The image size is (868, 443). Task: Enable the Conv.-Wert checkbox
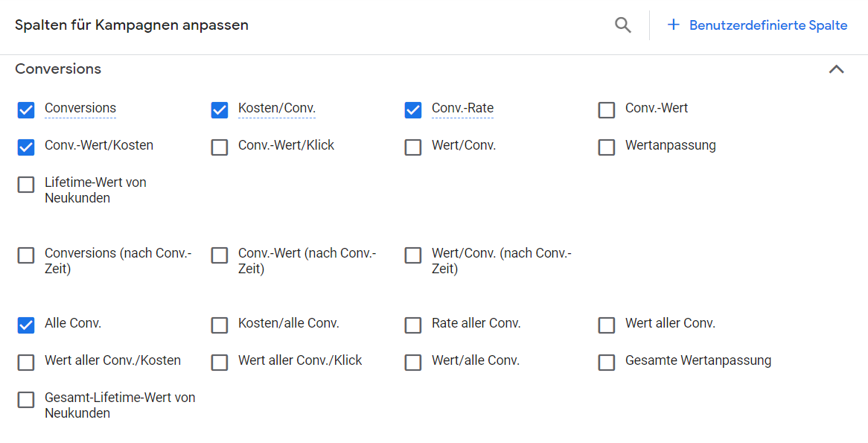point(607,109)
